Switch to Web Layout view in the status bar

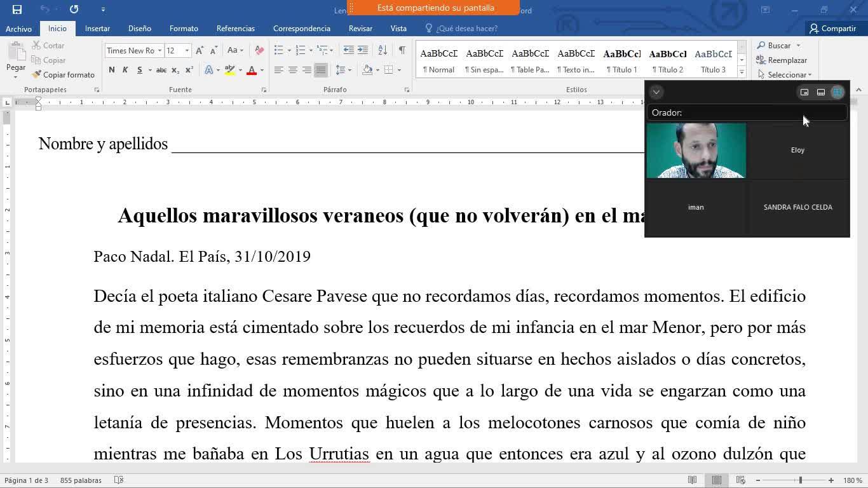coord(740,480)
